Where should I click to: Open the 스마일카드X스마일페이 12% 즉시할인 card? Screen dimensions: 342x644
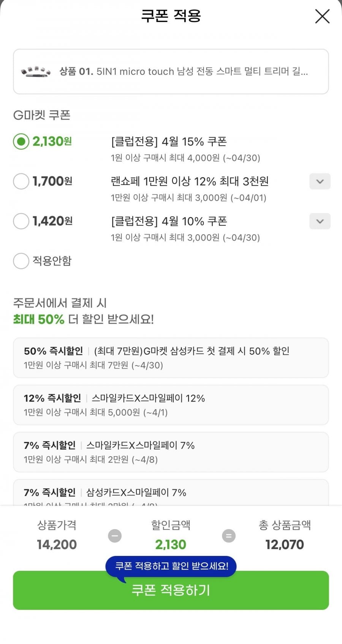[x=171, y=405]
